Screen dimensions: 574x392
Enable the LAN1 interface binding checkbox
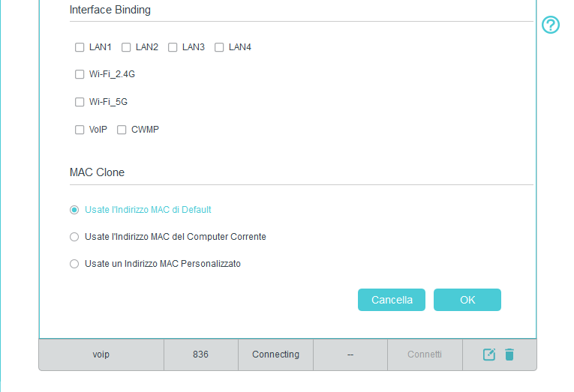pyautogui.click(x=80, y=47)
